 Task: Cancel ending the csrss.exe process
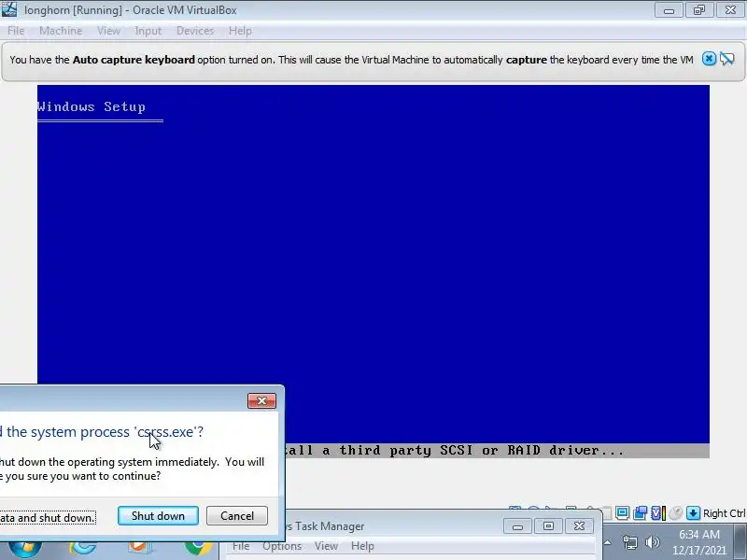point(237,516)
